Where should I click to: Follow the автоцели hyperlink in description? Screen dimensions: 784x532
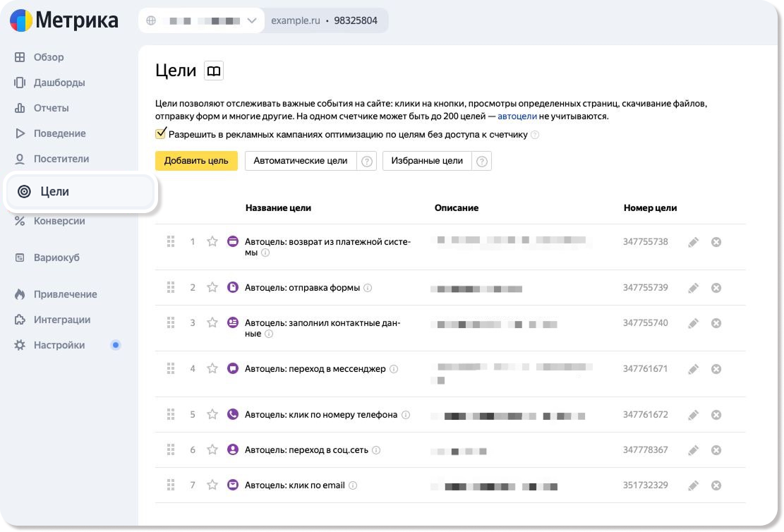[x=517, y=116]
